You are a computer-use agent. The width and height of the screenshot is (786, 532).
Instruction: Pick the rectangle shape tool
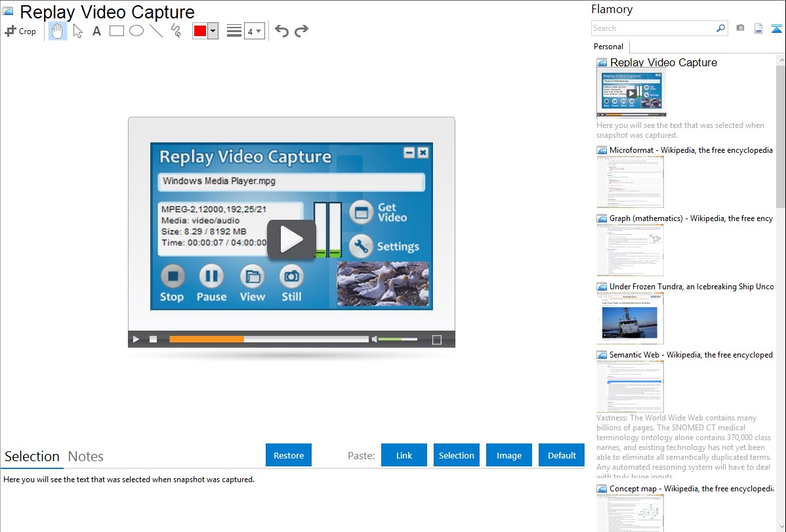click(117, 31)
